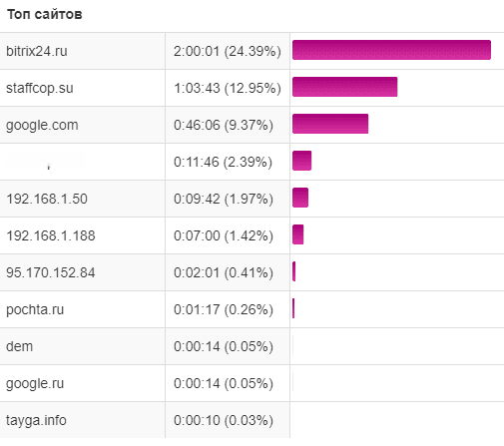Click the staffcop.su magenta usage bar
504x446 pixels.
coord(345,87)
